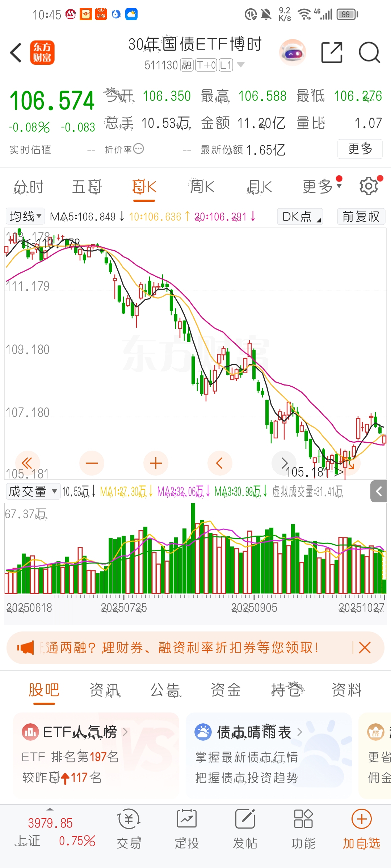
Task: Open ETF人气榜 card icon
Action: point(30,732)
